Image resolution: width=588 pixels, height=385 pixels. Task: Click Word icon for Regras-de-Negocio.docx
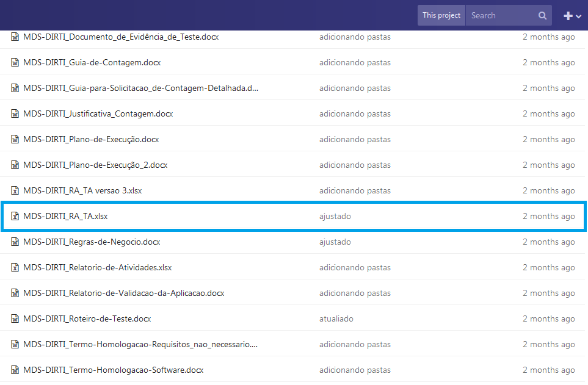15,242
